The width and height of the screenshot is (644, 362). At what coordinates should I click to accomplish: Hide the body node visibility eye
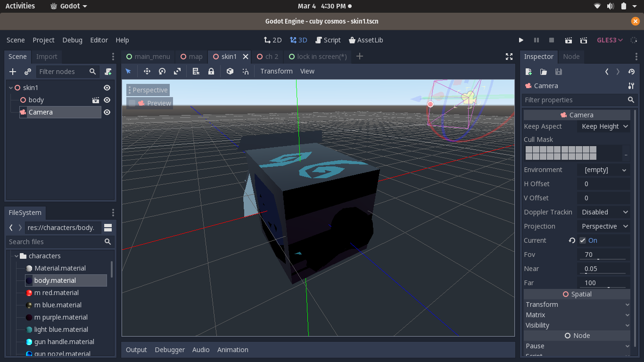click(x=107, y=100)
